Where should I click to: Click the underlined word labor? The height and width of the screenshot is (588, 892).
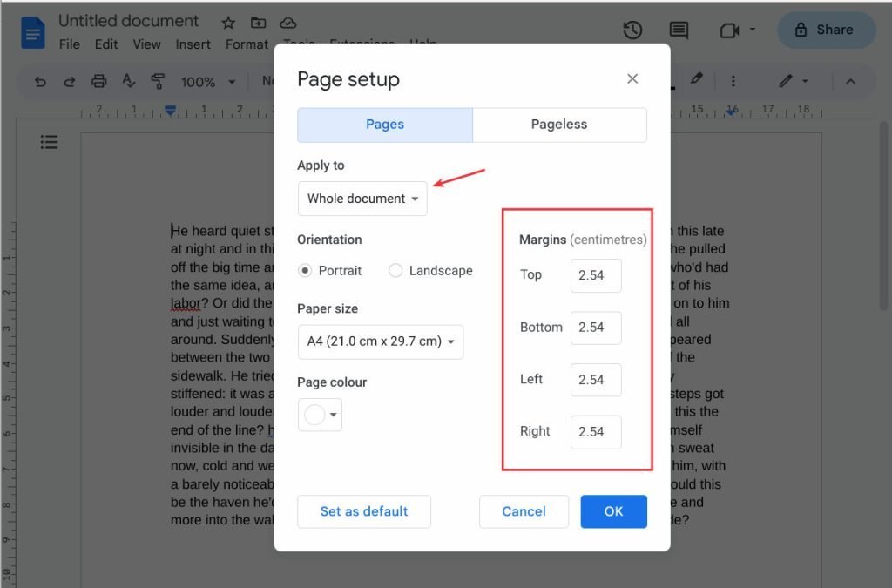186,303
